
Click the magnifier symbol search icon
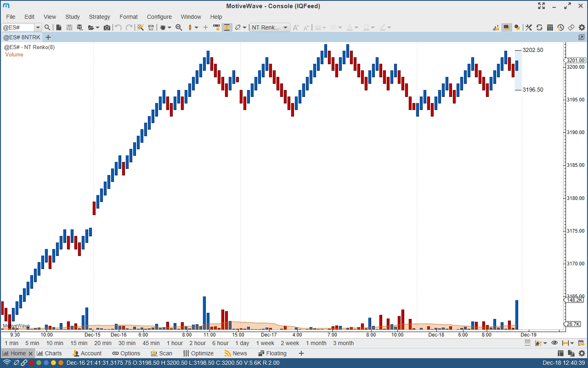47,27
